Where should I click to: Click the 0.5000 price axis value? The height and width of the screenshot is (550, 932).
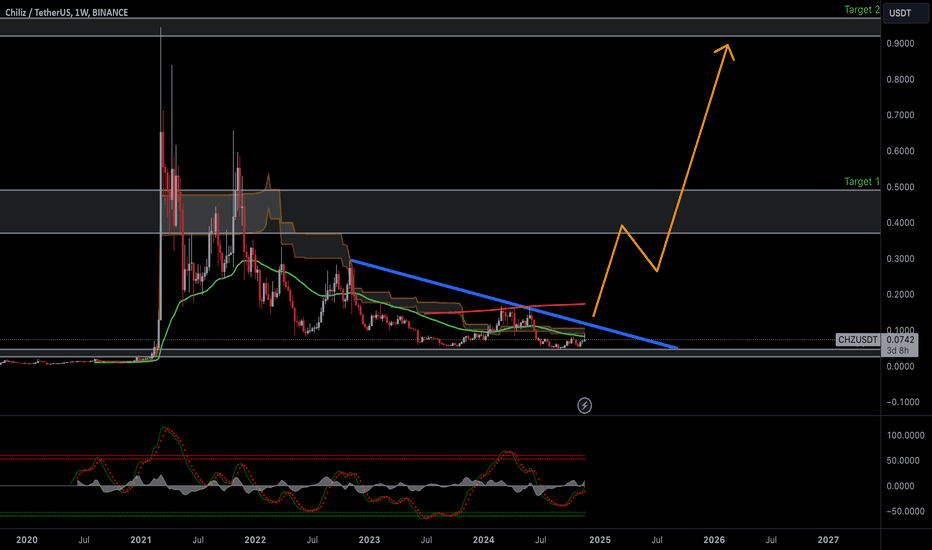(x=900, y=187)
